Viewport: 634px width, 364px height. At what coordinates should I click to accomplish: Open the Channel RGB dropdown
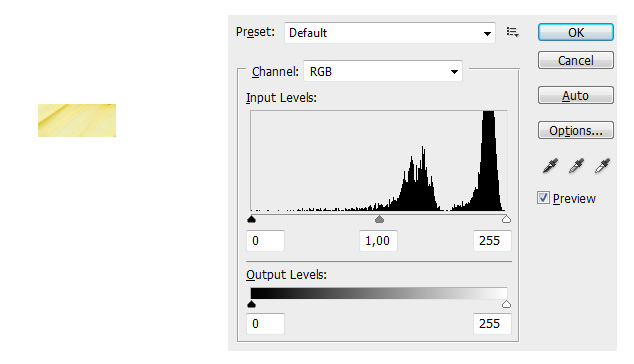tap(383, 72)
